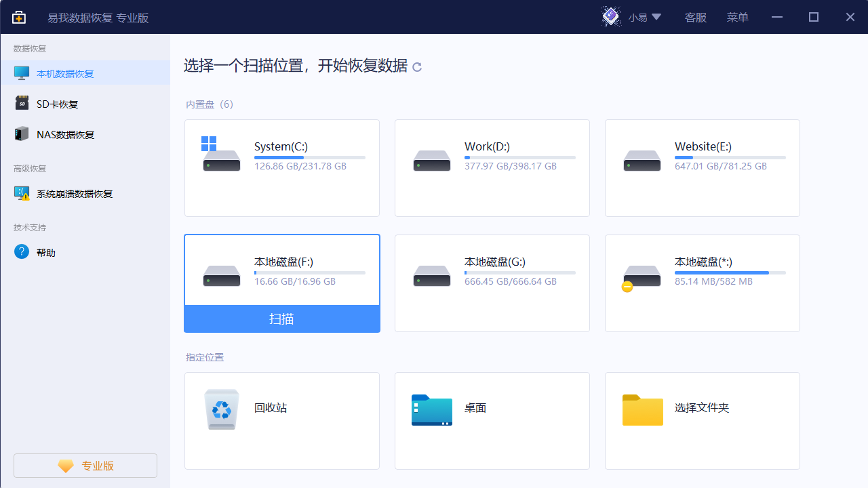Open the 菜单 menu in title bar
Screen dimensions: 868x488
click(x=737, y=18)
